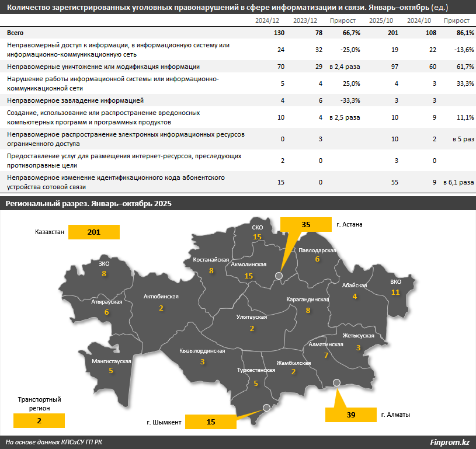Click the Astana city marker circle on map
Image resolution: width=476 pixels, height=449 pixels.
tap(279, 276)
